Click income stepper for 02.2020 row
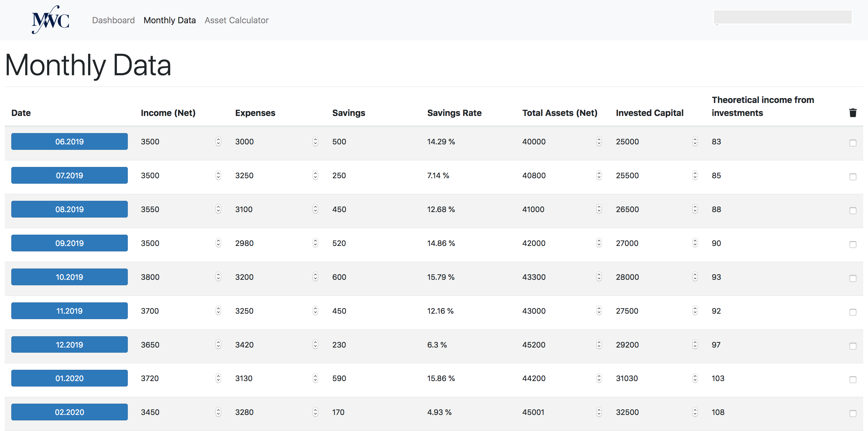 (x=218, y=412)
